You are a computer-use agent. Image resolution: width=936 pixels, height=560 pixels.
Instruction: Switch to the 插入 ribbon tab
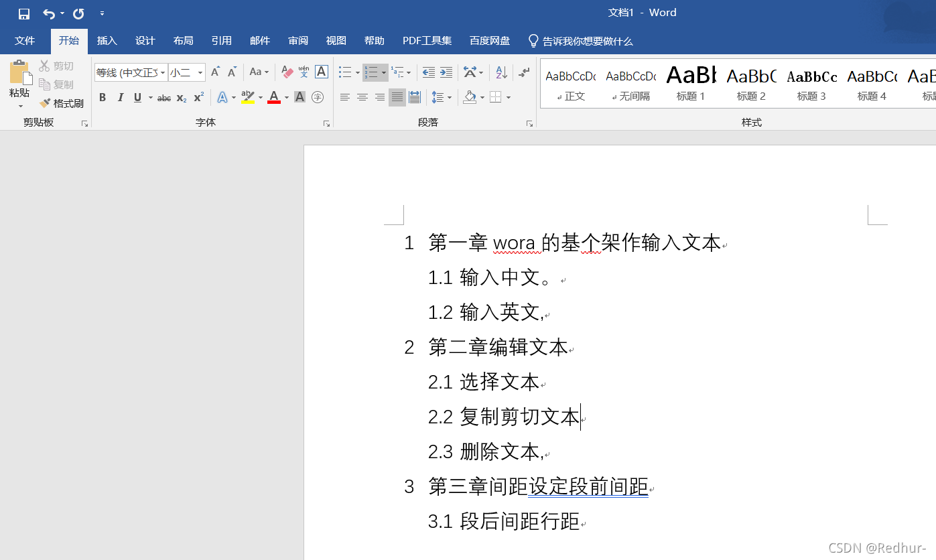click(x=107, y=41)
